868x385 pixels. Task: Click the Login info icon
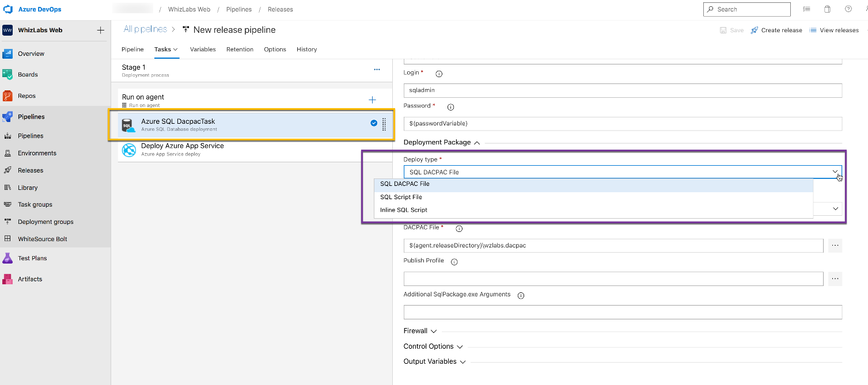tap(439, 74)
